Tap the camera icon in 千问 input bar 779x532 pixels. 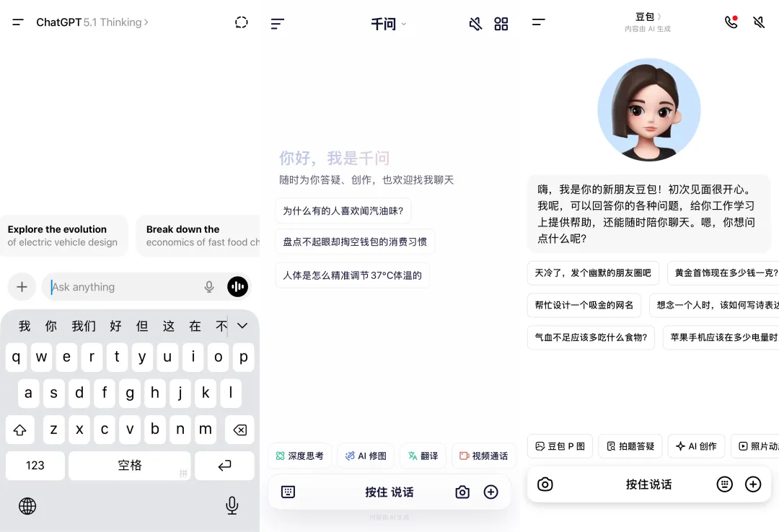coord(462,492)
